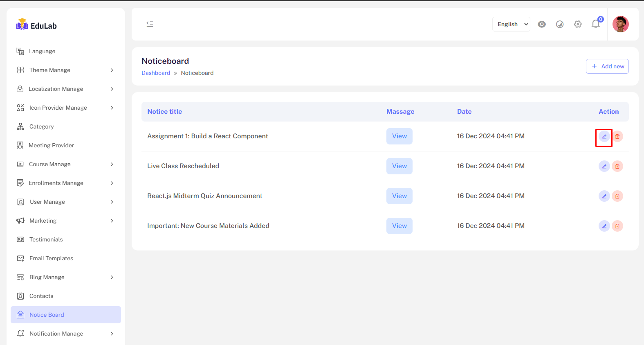Expand Theme Manage in sidebar
The image size is (644, 345).
[x=65, y=70]
